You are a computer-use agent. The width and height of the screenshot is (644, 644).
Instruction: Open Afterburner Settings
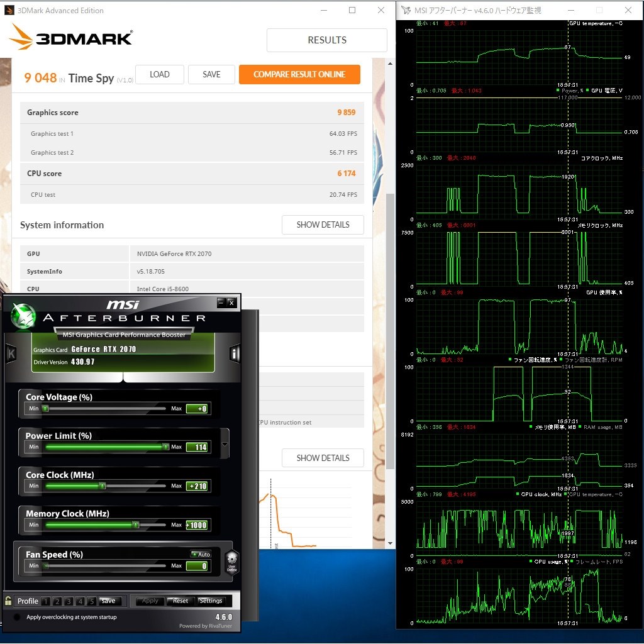click(211, 601)
